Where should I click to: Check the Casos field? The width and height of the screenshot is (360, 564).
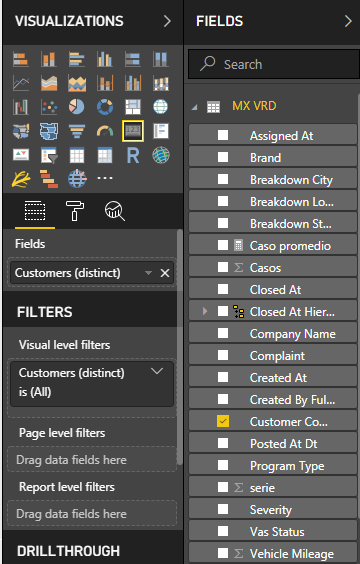(x=223, y=267)
